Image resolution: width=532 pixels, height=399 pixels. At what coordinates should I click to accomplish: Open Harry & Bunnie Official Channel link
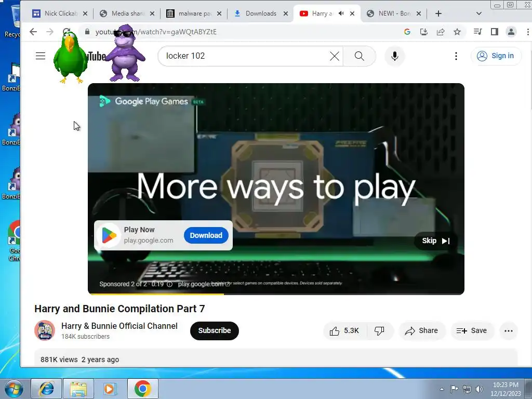pyautogui.click(x=119, y=326)
